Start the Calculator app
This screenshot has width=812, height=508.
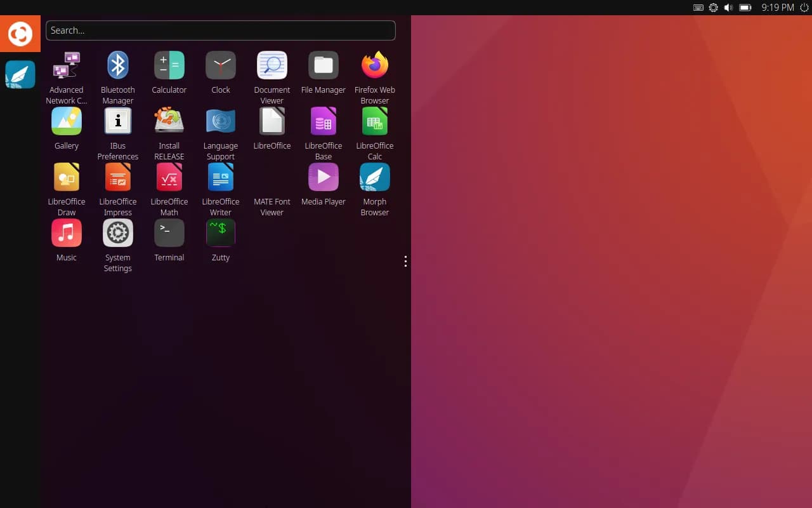coord(169,65)
